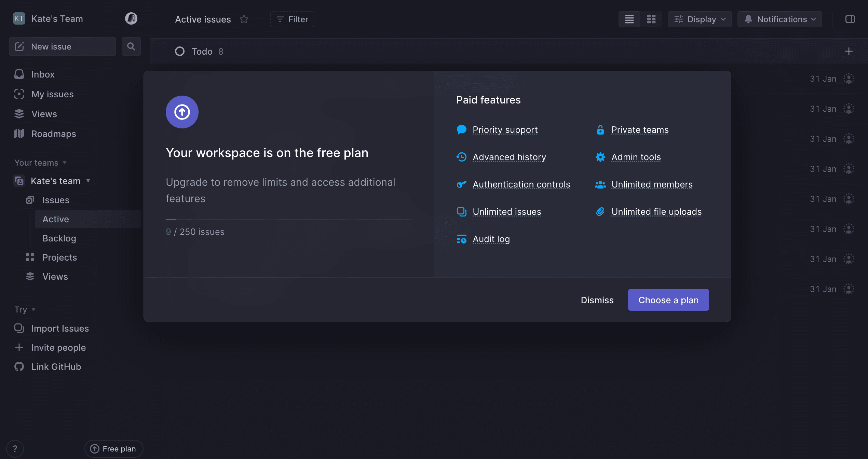
Task: Toggle the Todo status circle
Action: pyautogui.click(x=180, y=52)
